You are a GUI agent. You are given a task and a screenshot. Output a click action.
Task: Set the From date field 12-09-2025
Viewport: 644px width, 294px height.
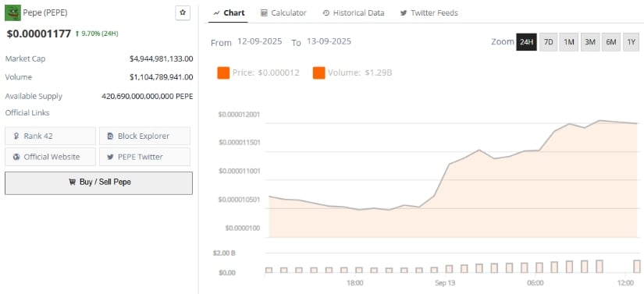pyautogui.click(x=260, y=41)
